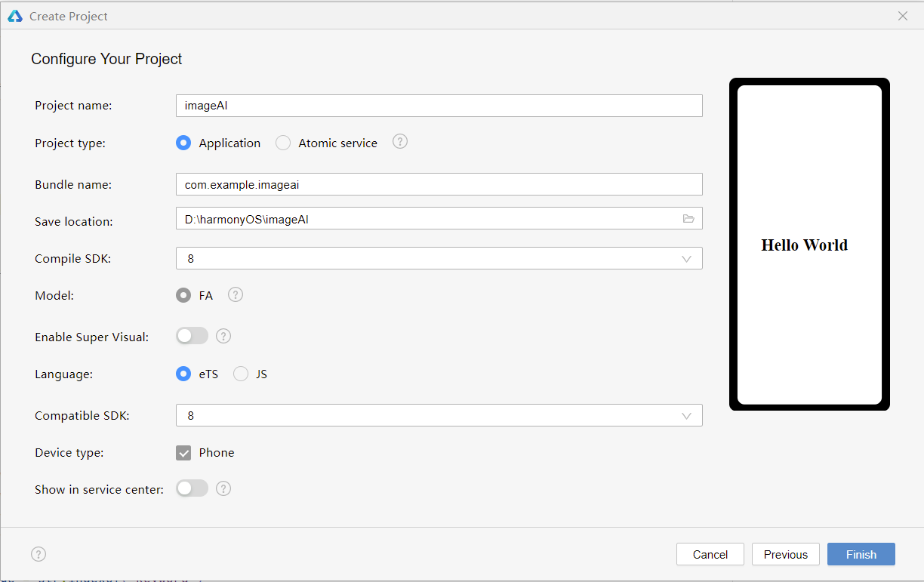Toggle Show in service center switch
The width and height of the screenshot is (924, 582).
pyautogui.click(x=192, y=488)
